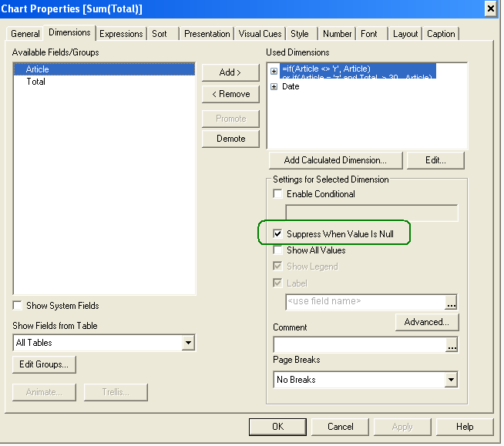The width and height of the screenshot is (504, 446).
Task: Select the Font tab
Action: pos(368,34)
